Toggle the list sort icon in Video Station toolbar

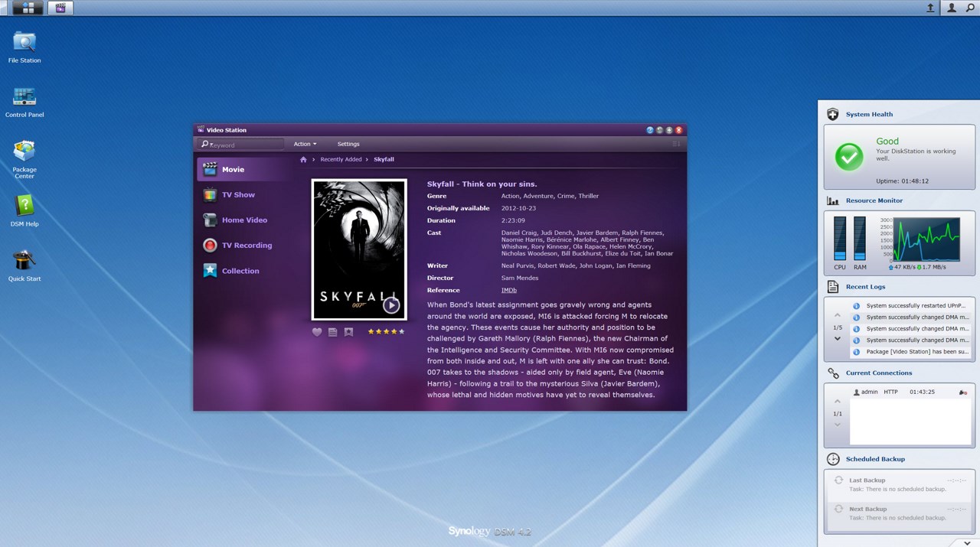pyautogui.click(x=676, y=144)
